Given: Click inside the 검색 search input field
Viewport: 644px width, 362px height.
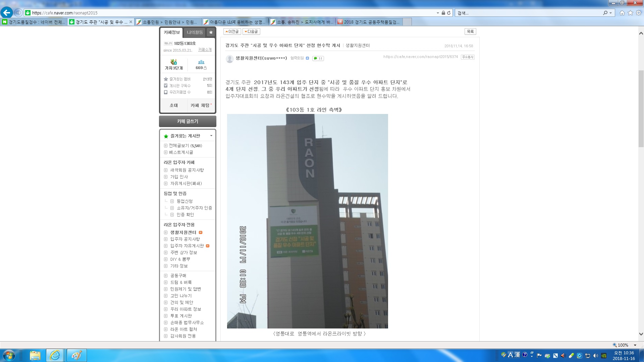Looking at the screenshot, I should coord(503,12).
